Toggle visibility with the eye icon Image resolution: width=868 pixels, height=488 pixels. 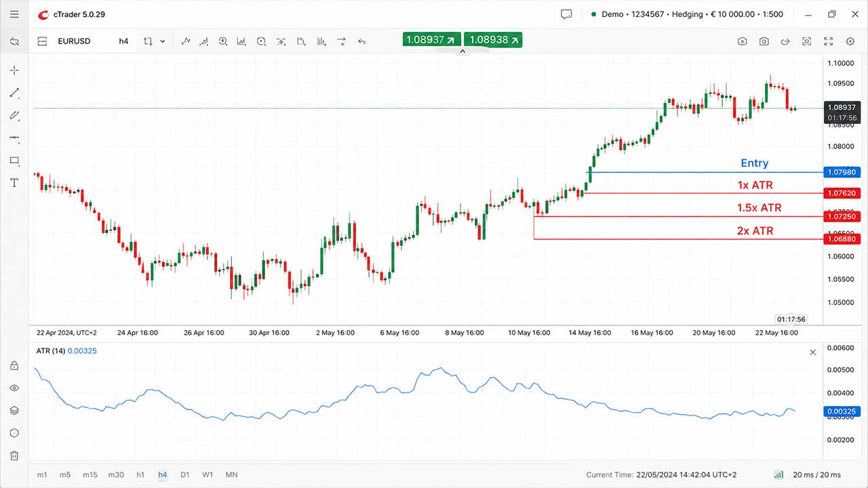(14, 388)
